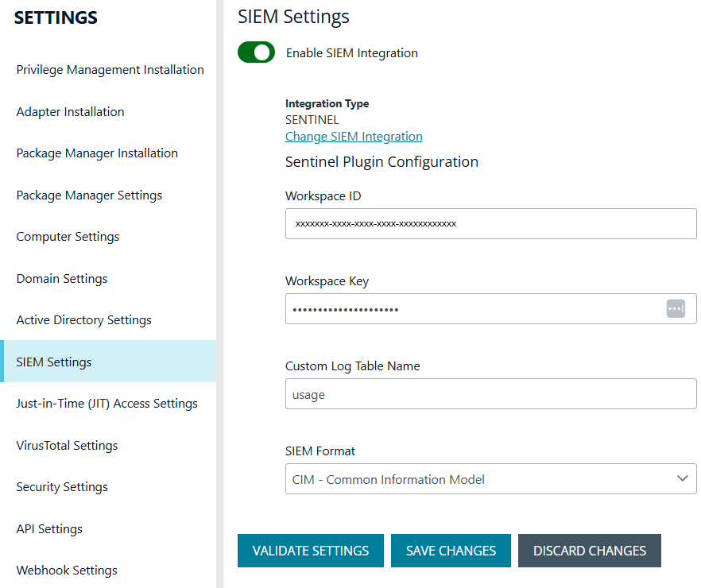This screenshot has width=701, height=588.
Task: Click the Workspace ID input field
Action: click(x=490, y=223)
